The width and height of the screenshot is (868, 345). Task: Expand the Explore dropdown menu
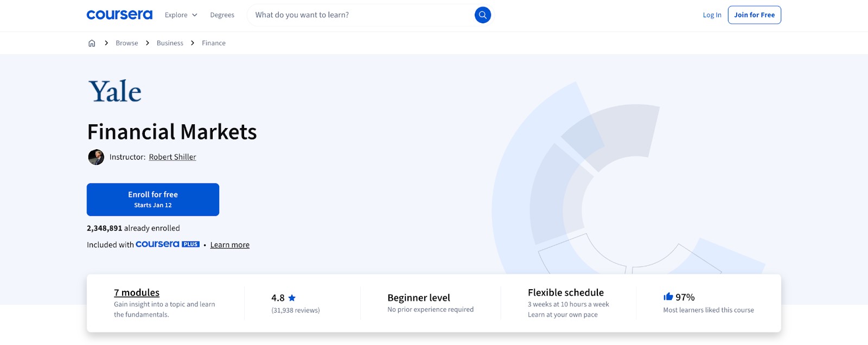[181, 15]
